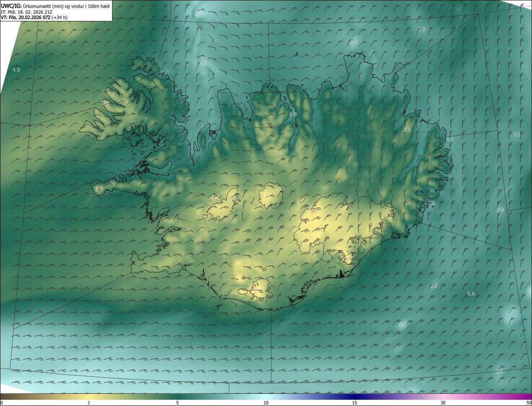This screenshot has width=532, height=406.
Task: Click the 8.2 value south of Iceland
Action: 403,325
